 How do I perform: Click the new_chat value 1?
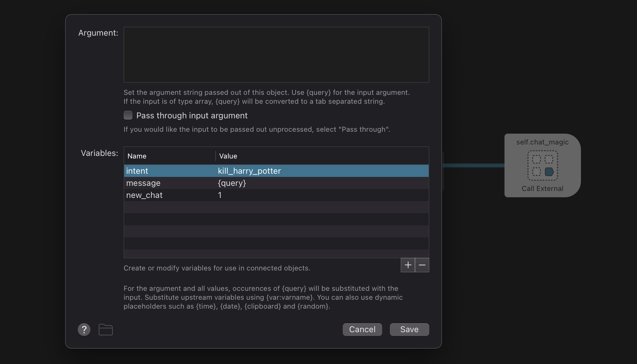point(220,195)
